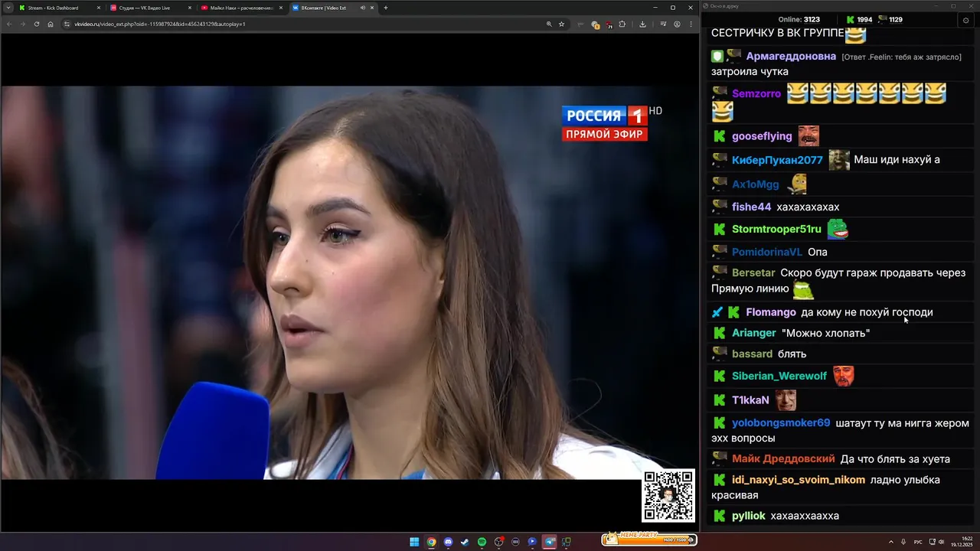Click the Online: 3123 counter
The height and width of the screenshot is (551, 980).
click(x=799, y=20)
